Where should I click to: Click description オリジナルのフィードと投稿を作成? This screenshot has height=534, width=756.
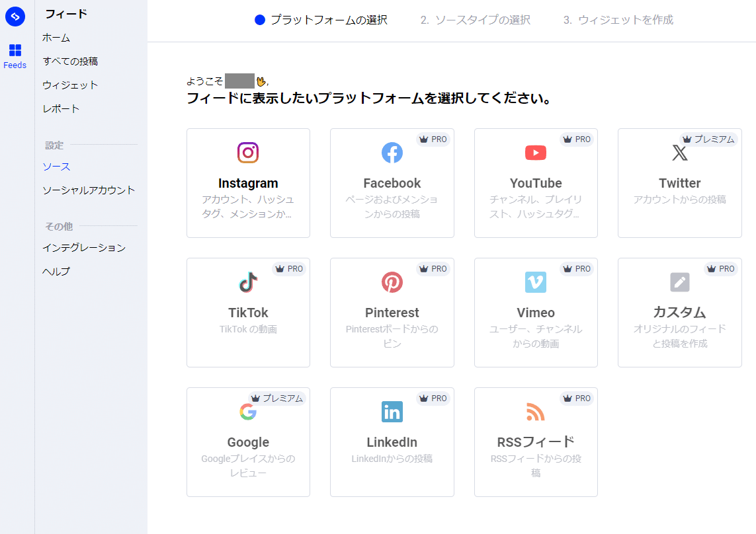(x=680, y=336)
